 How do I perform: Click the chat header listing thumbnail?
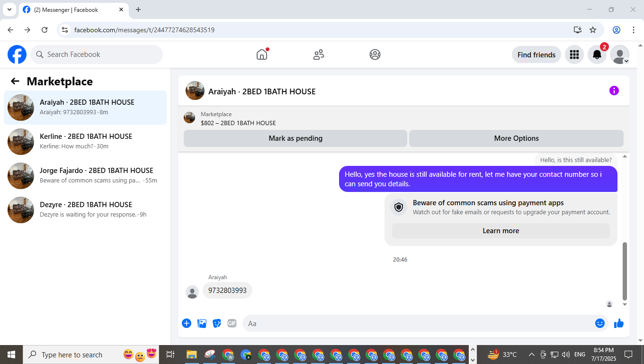click(x=195, y=91)
